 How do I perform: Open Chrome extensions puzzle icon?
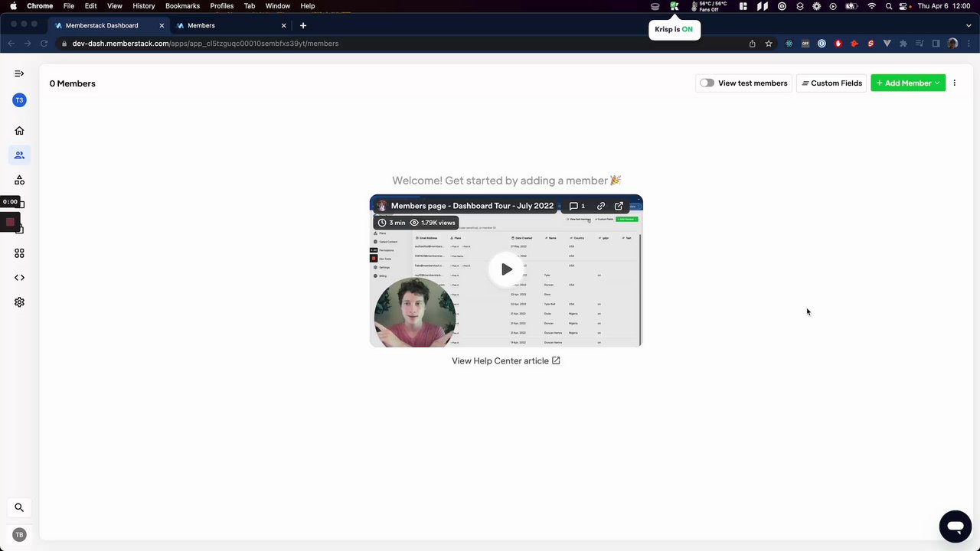pos(903,44)
